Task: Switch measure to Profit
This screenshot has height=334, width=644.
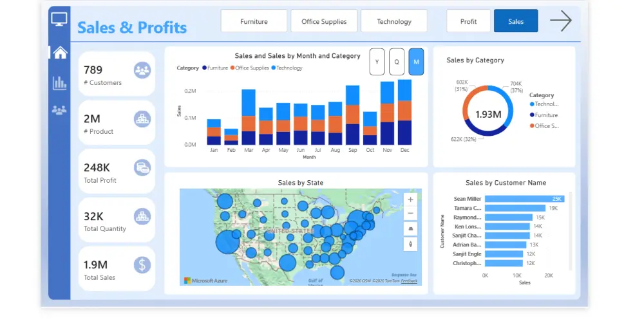Action: point(468,21)
